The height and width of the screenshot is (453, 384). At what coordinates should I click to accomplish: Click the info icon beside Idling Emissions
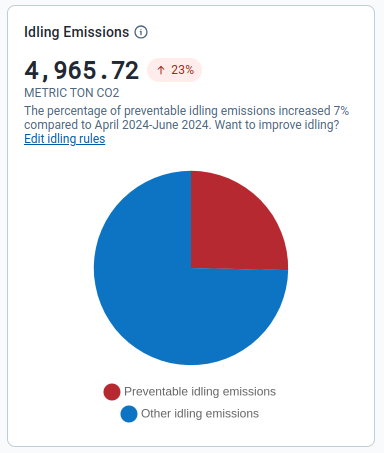coord(141,32)
